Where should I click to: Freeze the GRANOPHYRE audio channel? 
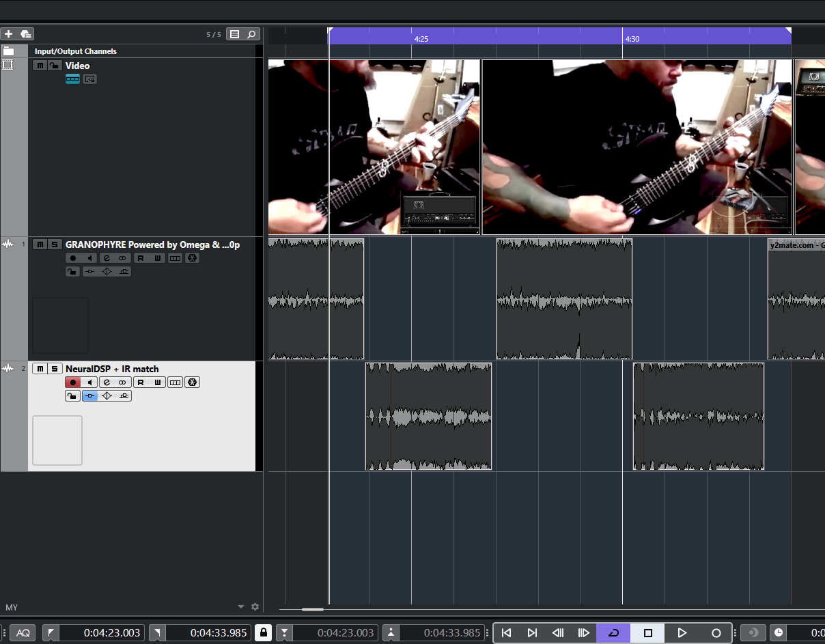click(193, 258)
